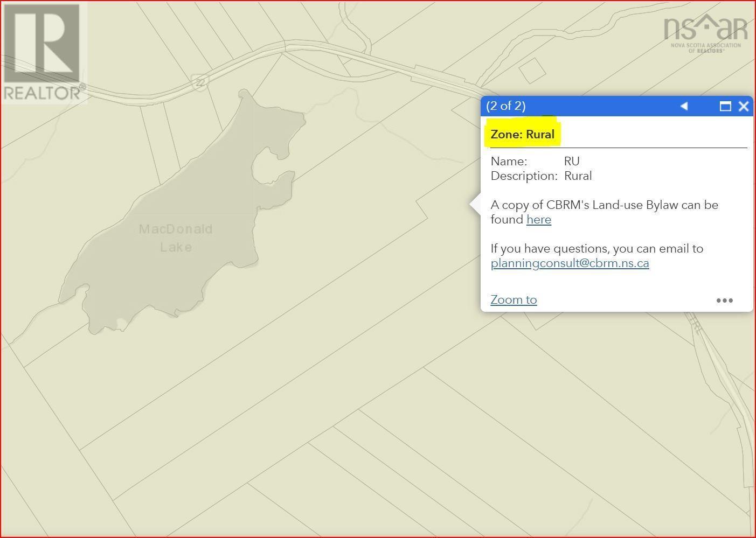Go to previous feature with left arrow
This screenshot has width=756, height=538.
[684, 106]
